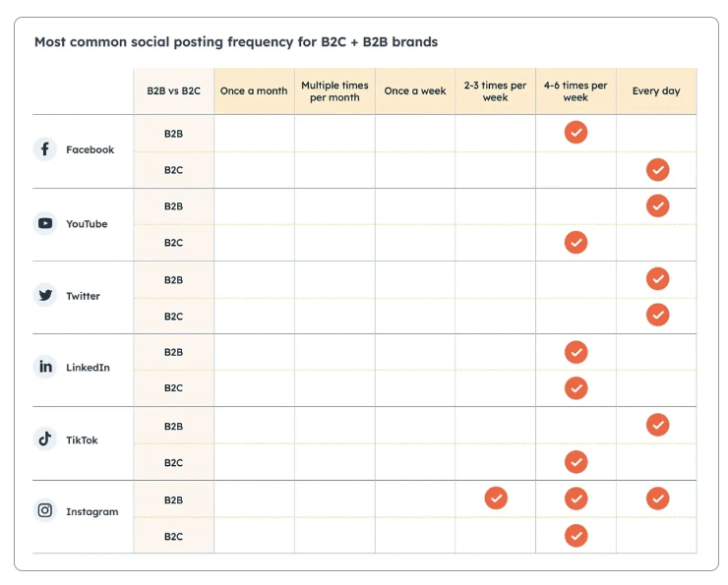Click the YouTube logo icon
This screenshot has height=585, width=728.
(x=45, y=223)
